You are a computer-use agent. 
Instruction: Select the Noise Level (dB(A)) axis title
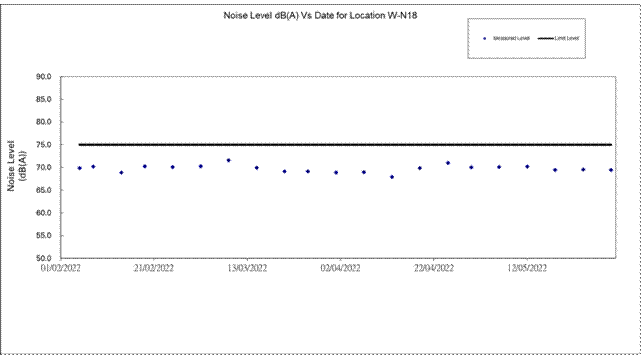pyautogui.click(x=16, y=166)
